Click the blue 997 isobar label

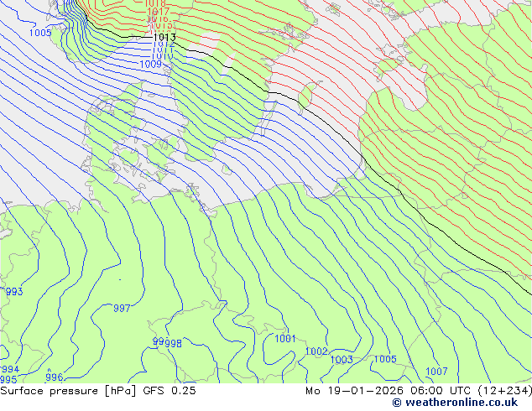pos(122,309)
